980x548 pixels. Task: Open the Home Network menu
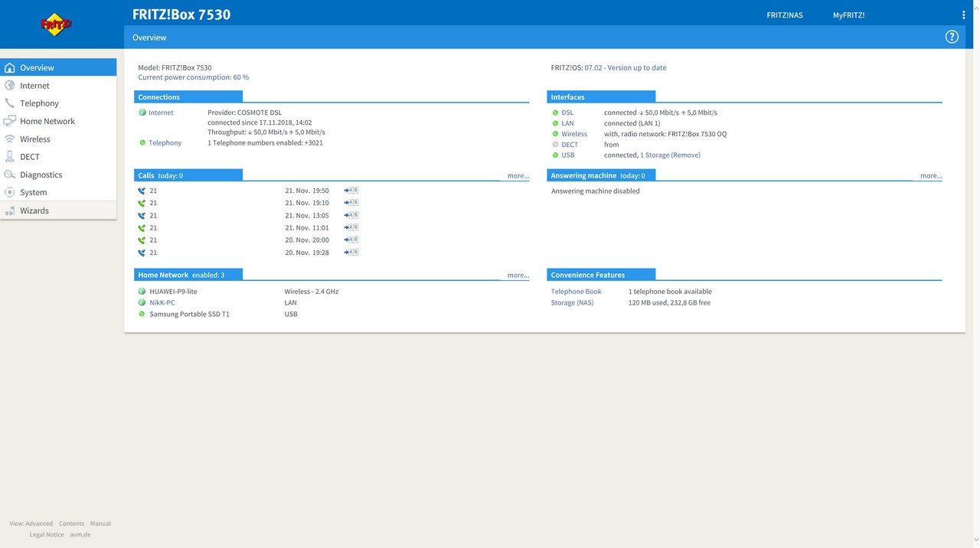(x=58, y=121)
